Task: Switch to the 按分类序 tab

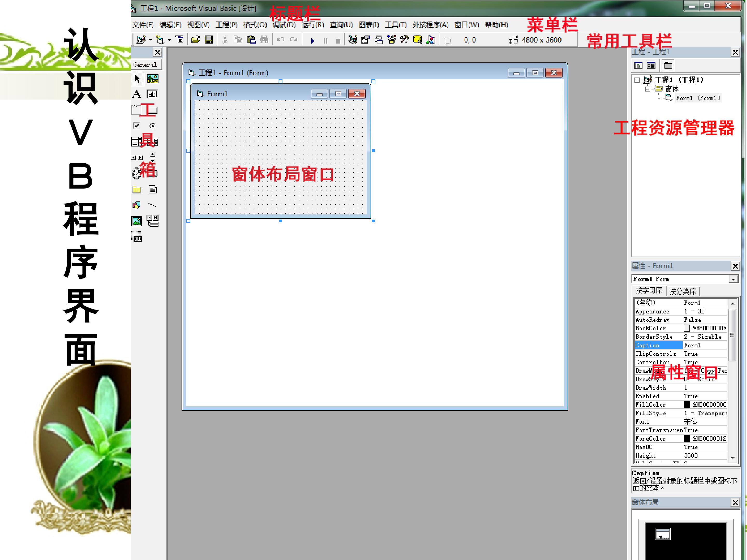Action: click(683, 291)
